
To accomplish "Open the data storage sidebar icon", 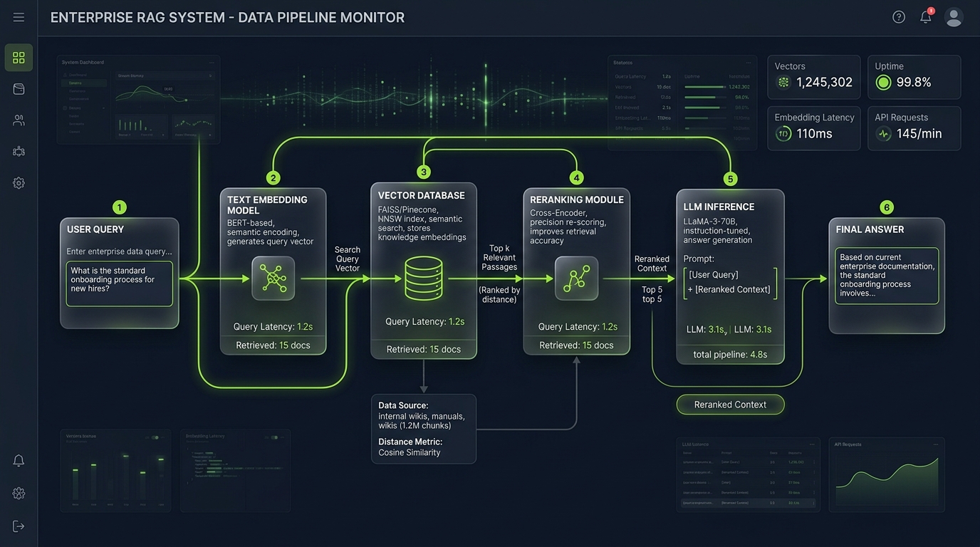I will pos(19,89).
